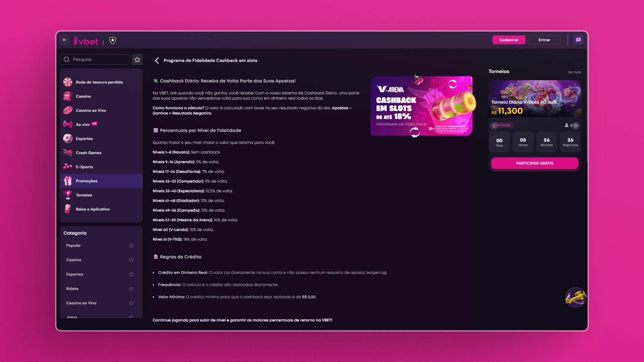Click the favorites star next to search

137,59
